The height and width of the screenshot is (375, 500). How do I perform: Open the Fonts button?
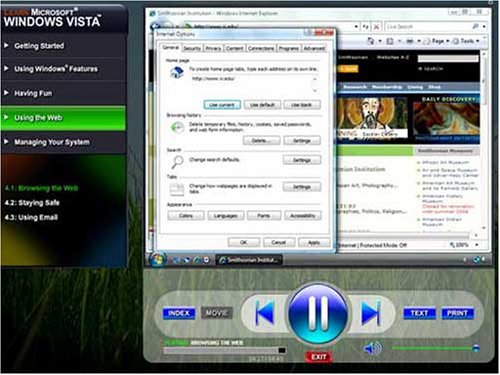[x=264, y=216]
